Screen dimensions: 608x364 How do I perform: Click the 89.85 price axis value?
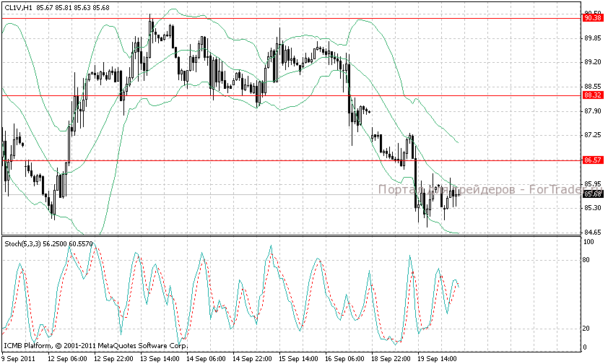point(593,38)
